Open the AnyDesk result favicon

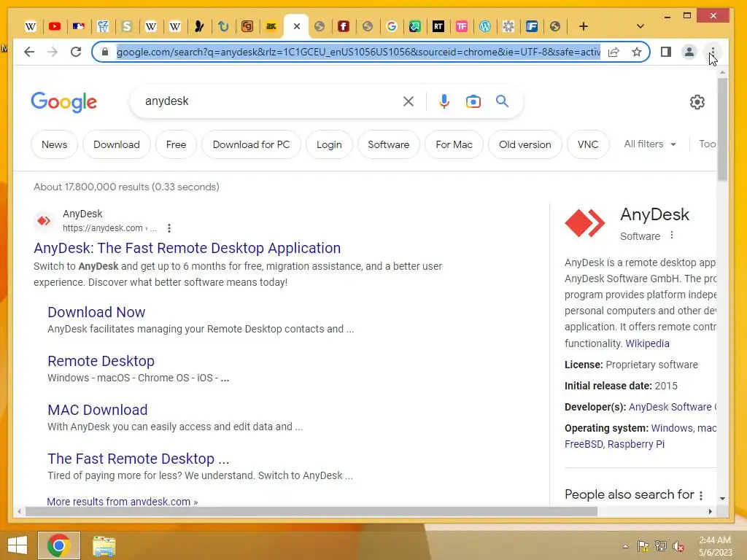(44, 220)
